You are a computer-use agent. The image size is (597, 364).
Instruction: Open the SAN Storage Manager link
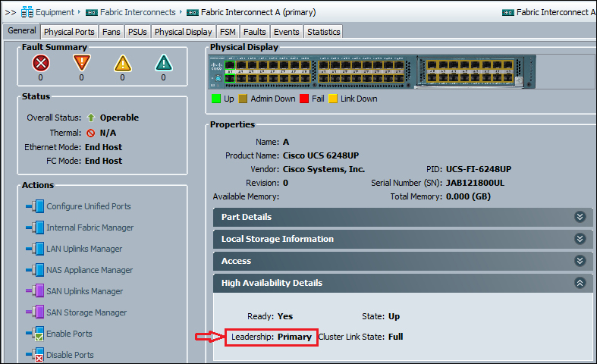pyautogui.click(x=86, y=312)
